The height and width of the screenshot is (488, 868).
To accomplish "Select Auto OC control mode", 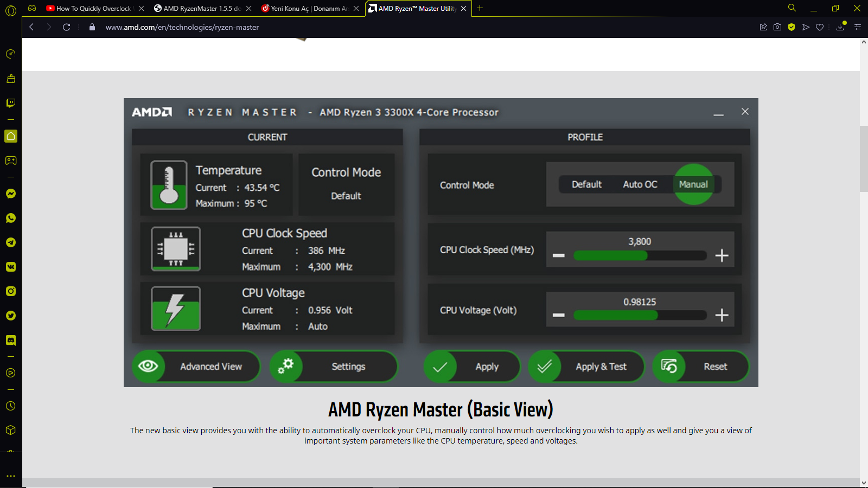I will click(x=640, y=184).
